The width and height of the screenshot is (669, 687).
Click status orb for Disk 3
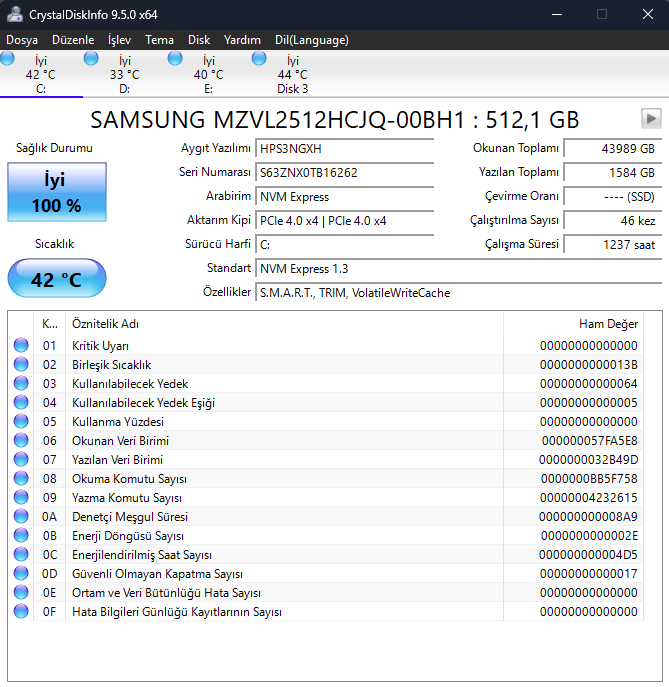point(260,59)
